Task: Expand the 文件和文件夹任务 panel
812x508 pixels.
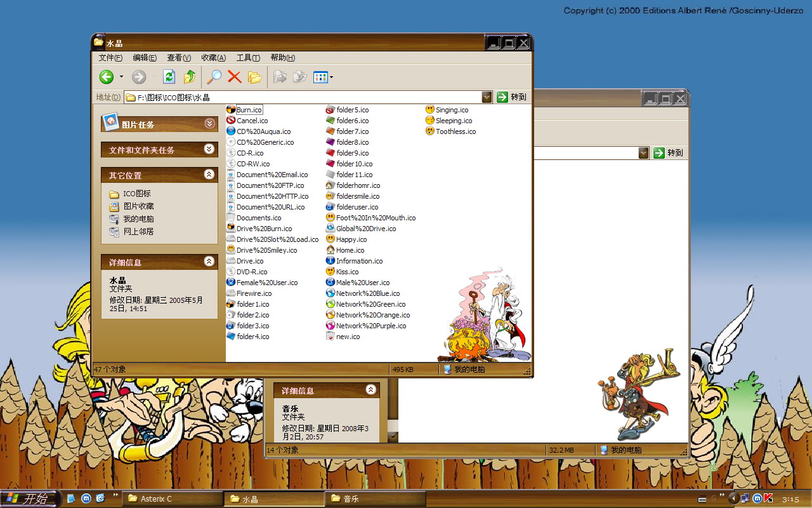Action: point(209,149)
